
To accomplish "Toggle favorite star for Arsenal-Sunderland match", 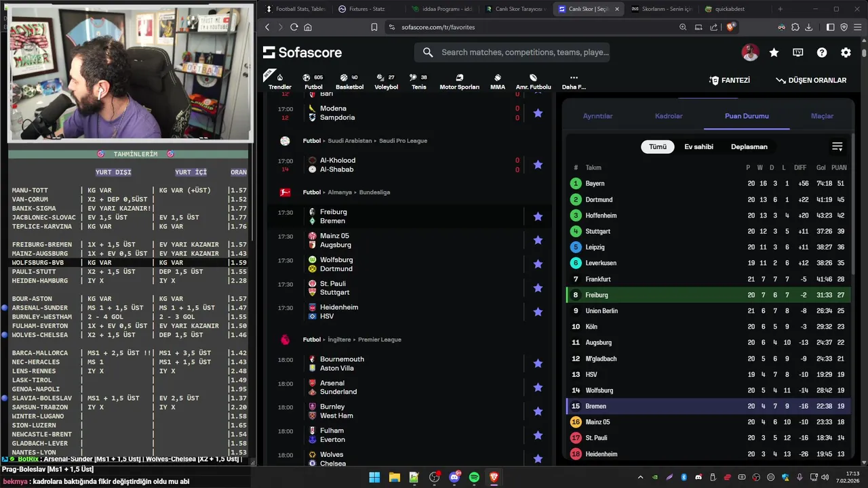I will 538,387.
